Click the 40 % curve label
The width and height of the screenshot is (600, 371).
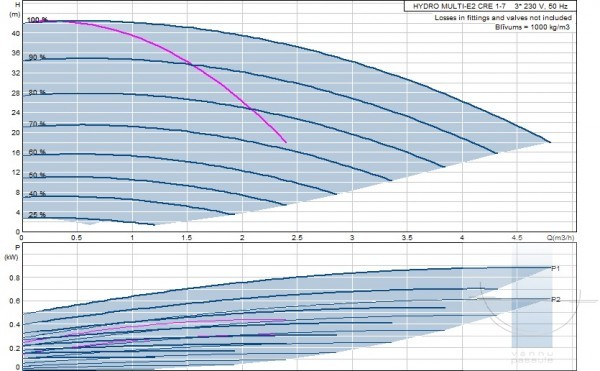pos(37,194)
